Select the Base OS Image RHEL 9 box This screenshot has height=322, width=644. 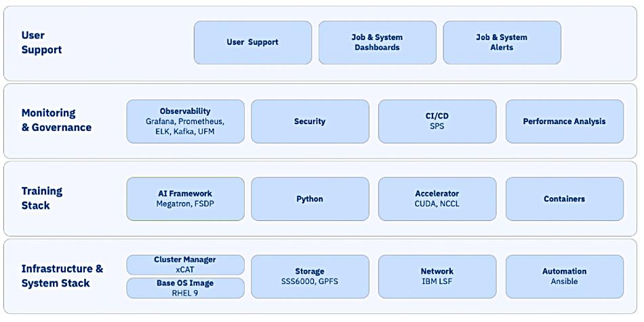[185, 288]
